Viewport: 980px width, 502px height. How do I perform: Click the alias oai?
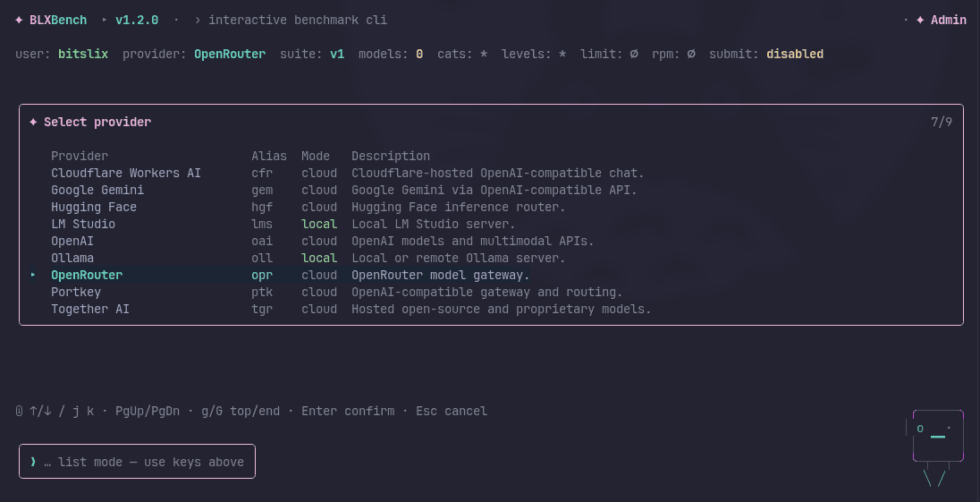[262, 241]
